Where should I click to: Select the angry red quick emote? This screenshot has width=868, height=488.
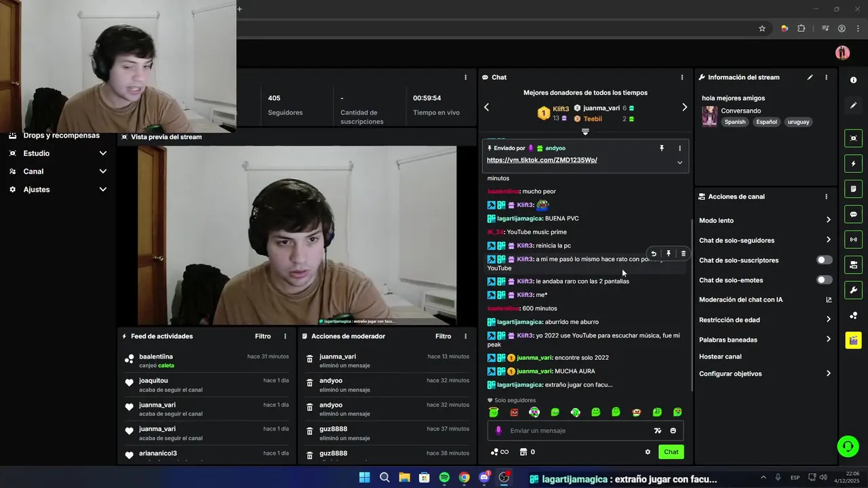click(x=514, y=412)
